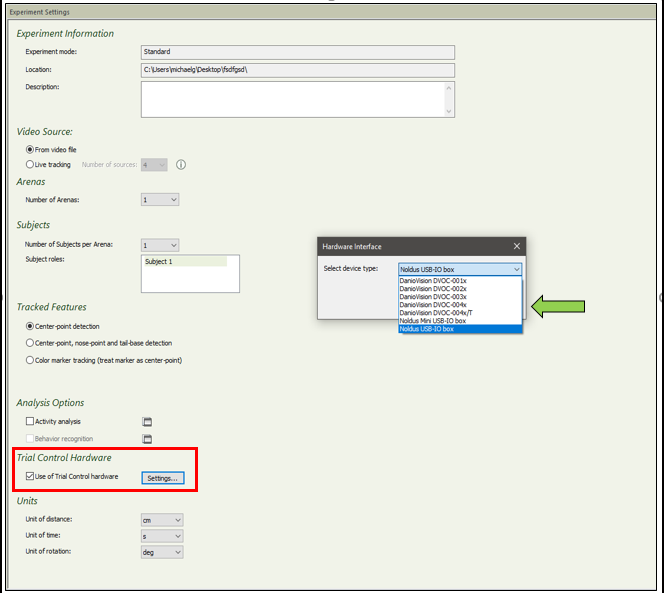This screenshot has width=664, height=593.
Task: Select Subject 1 in Subject roles list
Action: (x=185, y=261)
